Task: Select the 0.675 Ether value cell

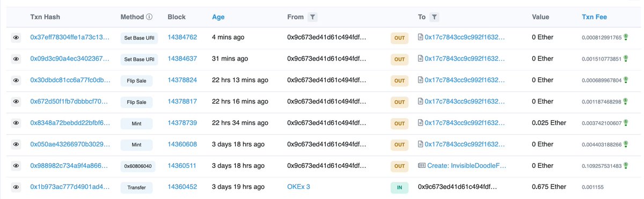Action: (549, 187)
